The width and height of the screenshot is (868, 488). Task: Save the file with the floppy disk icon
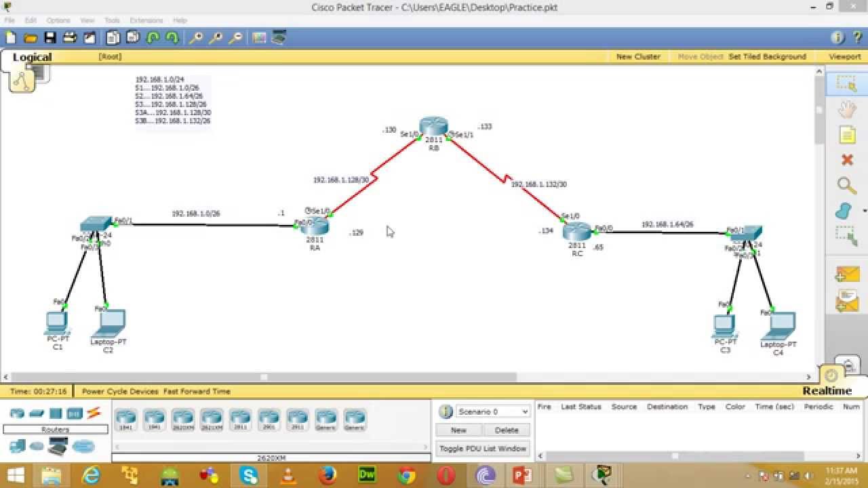[x=50, y=38]
